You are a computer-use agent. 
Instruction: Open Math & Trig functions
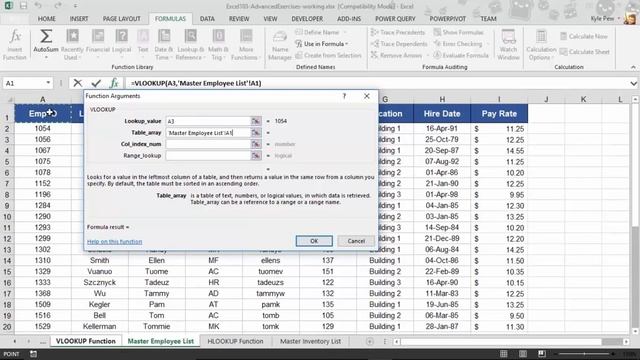(x=218, y=45)
